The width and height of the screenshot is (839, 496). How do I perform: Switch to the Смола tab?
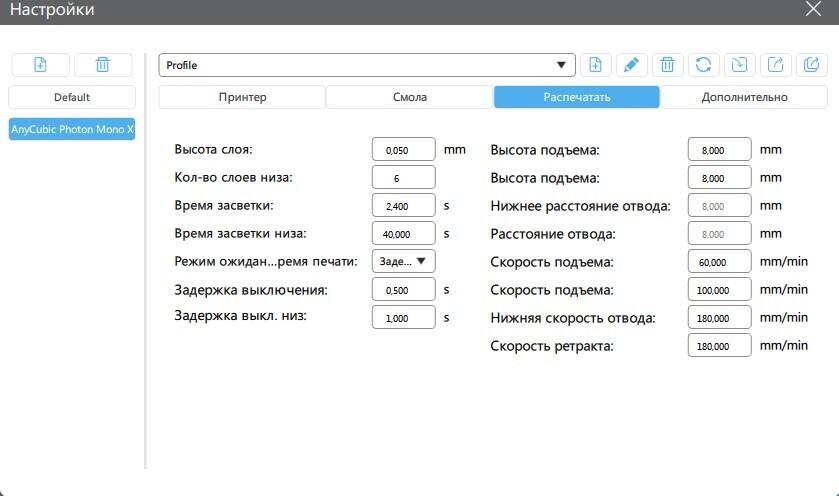(x=410, y=97)
